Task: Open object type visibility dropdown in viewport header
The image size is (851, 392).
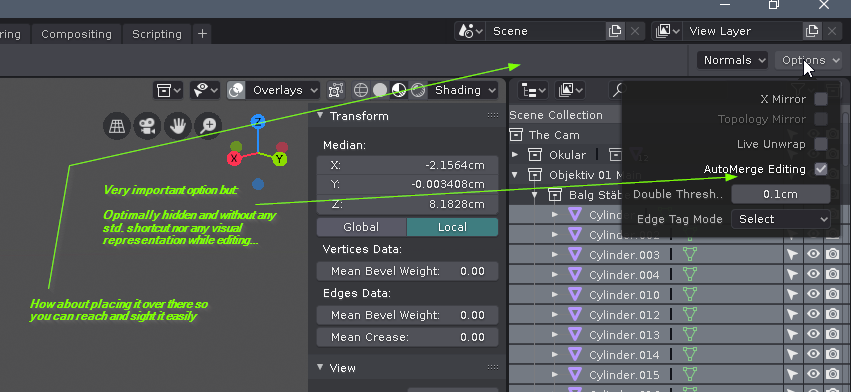Action: [x=167, y=90]
